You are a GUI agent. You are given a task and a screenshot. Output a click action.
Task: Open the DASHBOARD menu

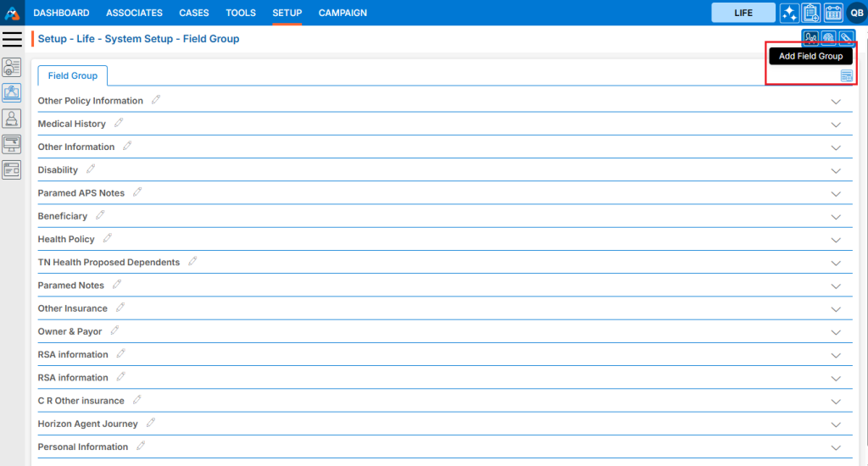coord(61,13)
